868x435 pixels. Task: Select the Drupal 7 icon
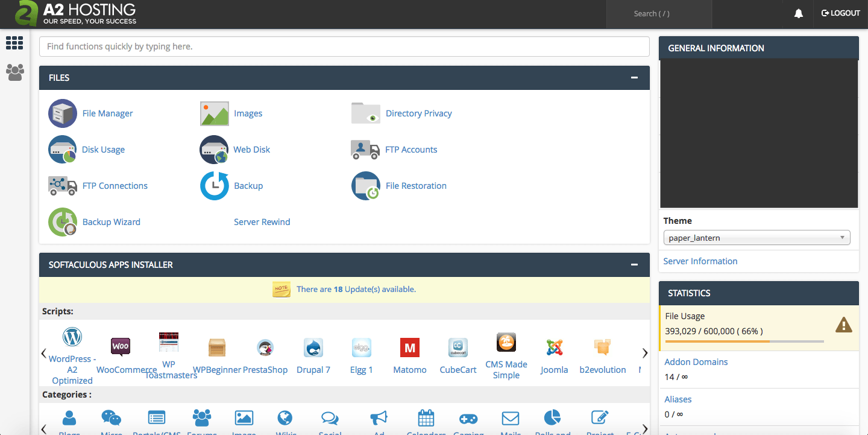click(313, 347)
